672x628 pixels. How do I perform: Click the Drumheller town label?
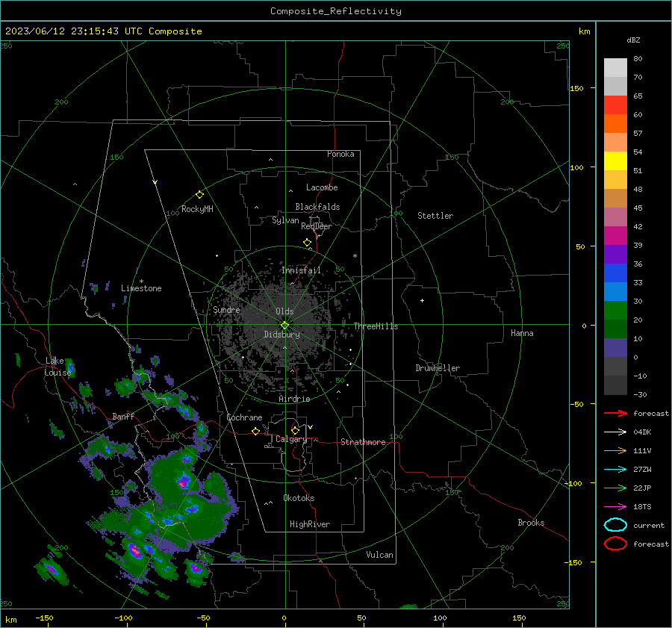438,368
